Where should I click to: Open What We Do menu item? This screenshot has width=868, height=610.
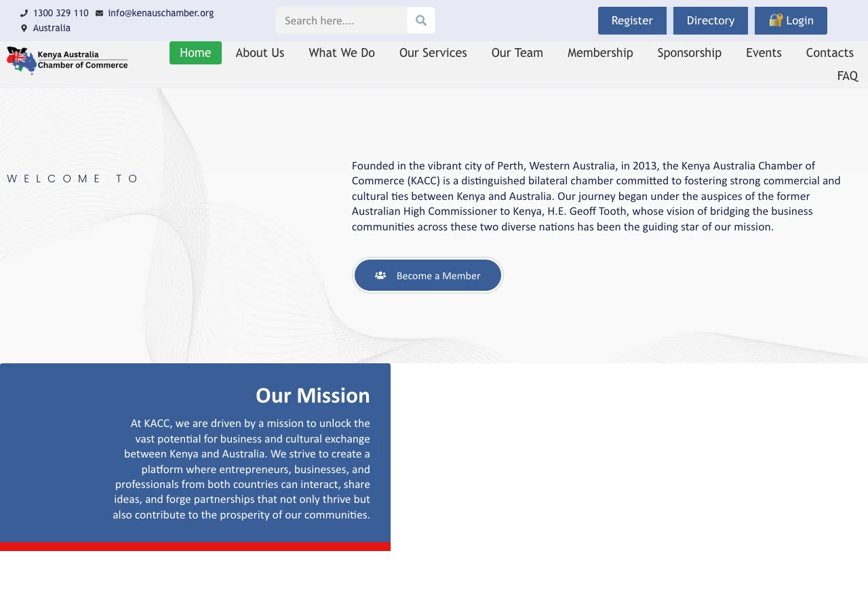pyautogui.click(x=342, y=53)
